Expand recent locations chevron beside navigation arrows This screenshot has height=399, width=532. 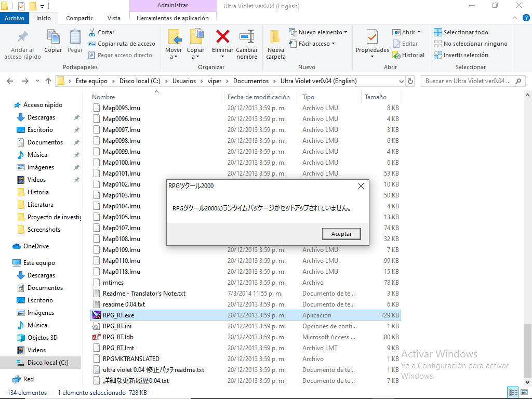[x=37, y=81]
